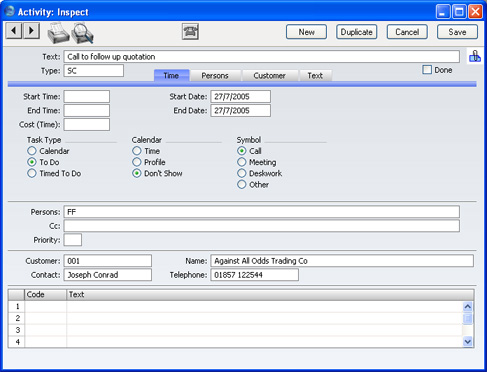Screen dimensions: 487x372
Task: Open the attachments paperclip icon
Action: 475,56
